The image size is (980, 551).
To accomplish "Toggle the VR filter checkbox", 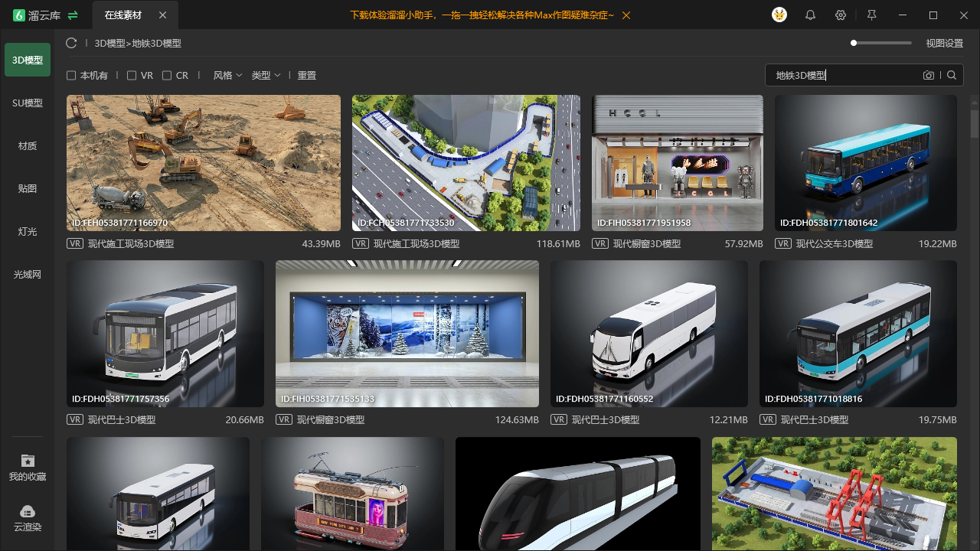I will click(x=132, y=76).
